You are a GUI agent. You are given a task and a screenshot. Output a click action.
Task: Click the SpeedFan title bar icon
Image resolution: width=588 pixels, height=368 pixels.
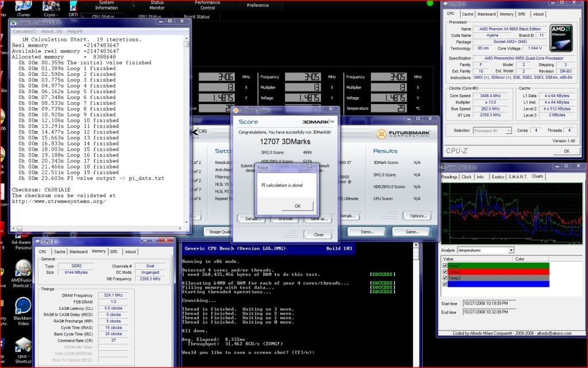click(x=443, y=167)
